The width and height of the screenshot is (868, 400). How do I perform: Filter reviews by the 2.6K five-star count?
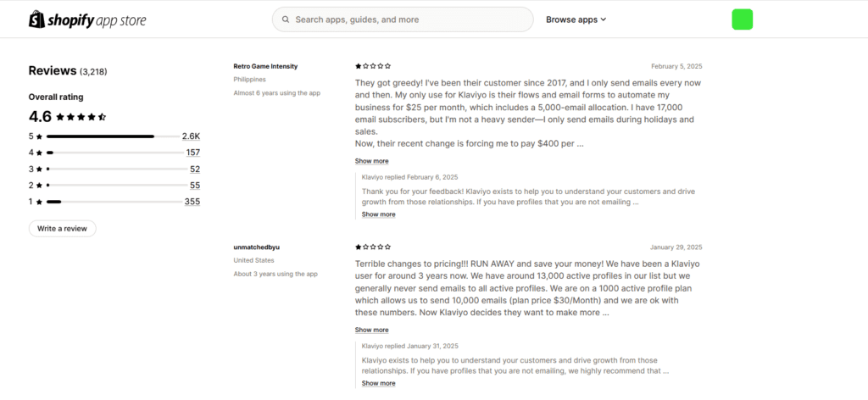(x=190, y=136)
